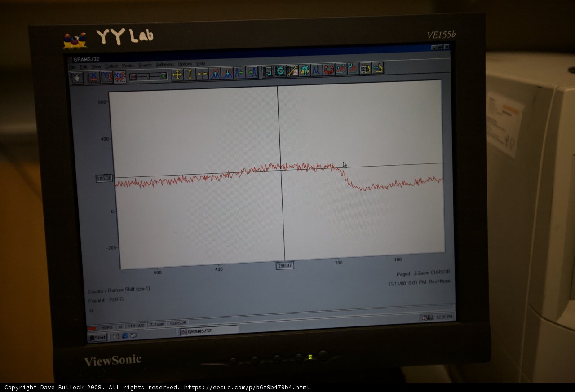This screenshot has height=392, width=575.
Task: Click the slider green plus end button
Action: [164, 76]
